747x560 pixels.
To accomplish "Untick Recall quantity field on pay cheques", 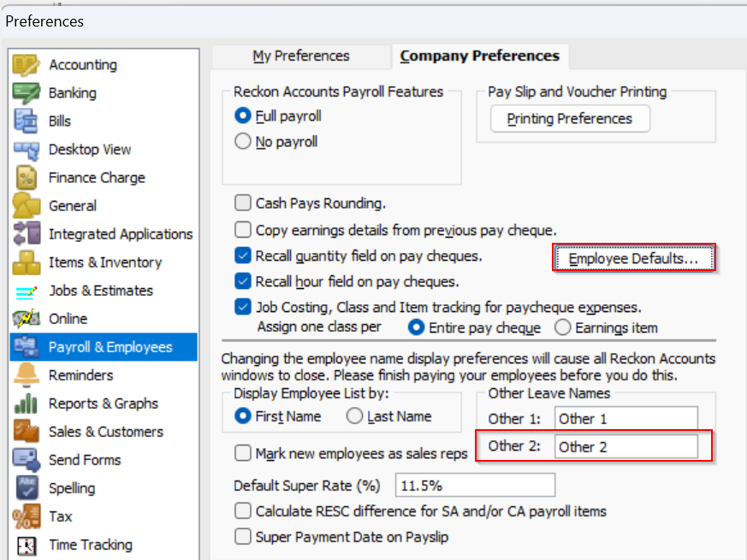I will (x=243, y=256).
